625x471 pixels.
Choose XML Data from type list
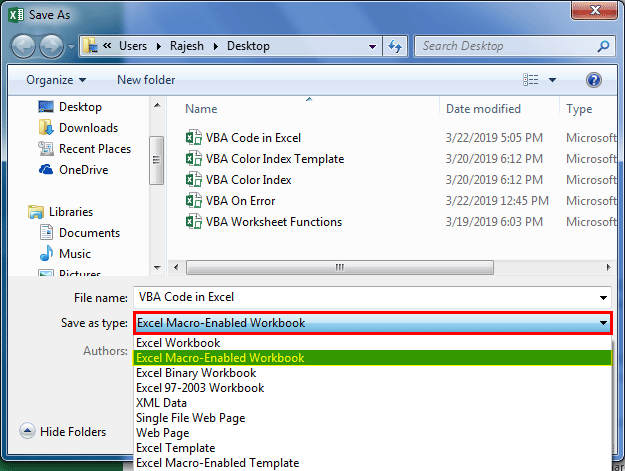tap(372, 403)
